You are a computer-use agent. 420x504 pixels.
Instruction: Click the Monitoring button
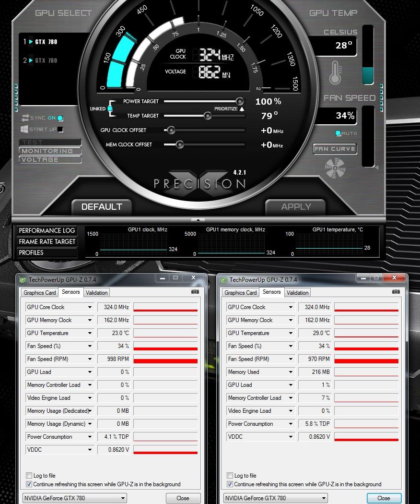coord(50,151)
